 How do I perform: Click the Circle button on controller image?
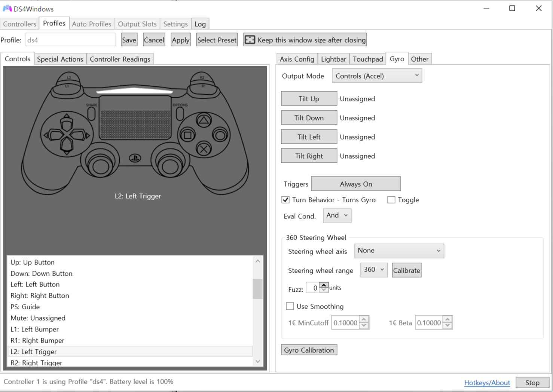pyautogui.click(x=220, y=135)
